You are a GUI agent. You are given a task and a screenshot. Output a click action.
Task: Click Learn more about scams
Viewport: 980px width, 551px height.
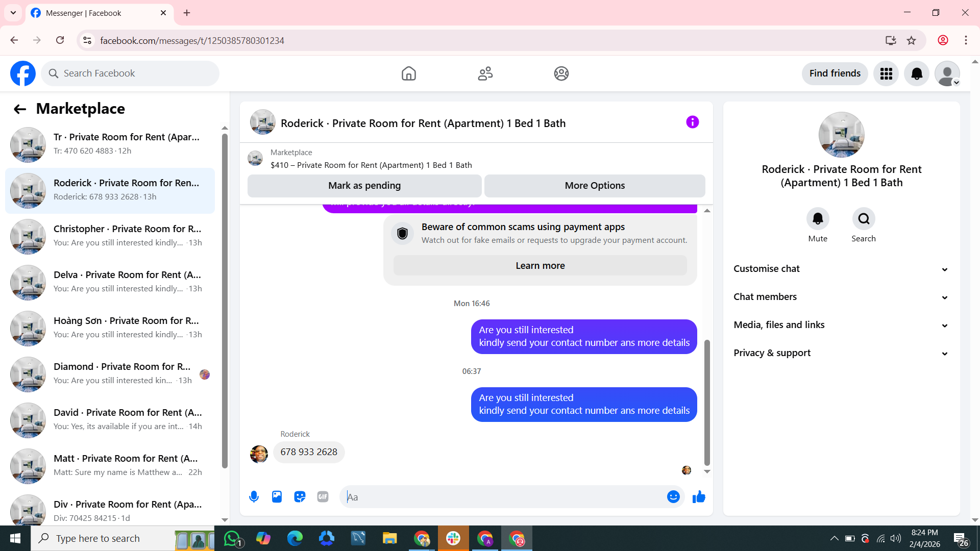click(540, 266)
